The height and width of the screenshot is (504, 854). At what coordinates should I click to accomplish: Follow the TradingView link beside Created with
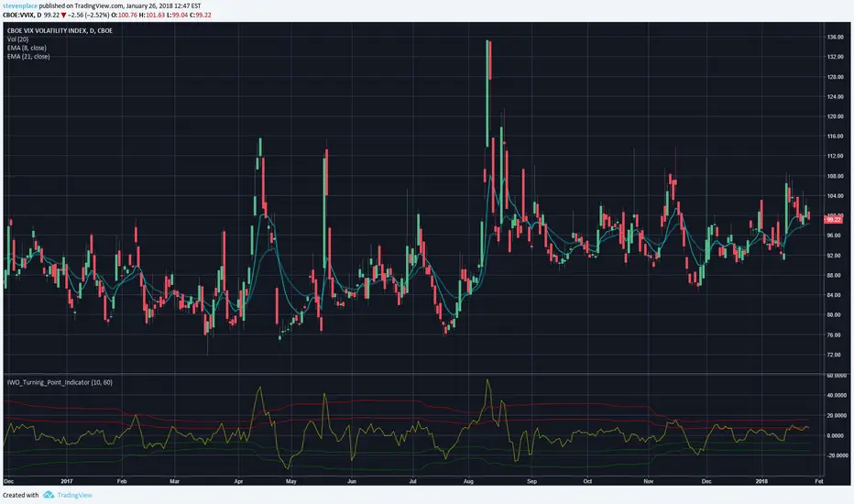point(74,495)
